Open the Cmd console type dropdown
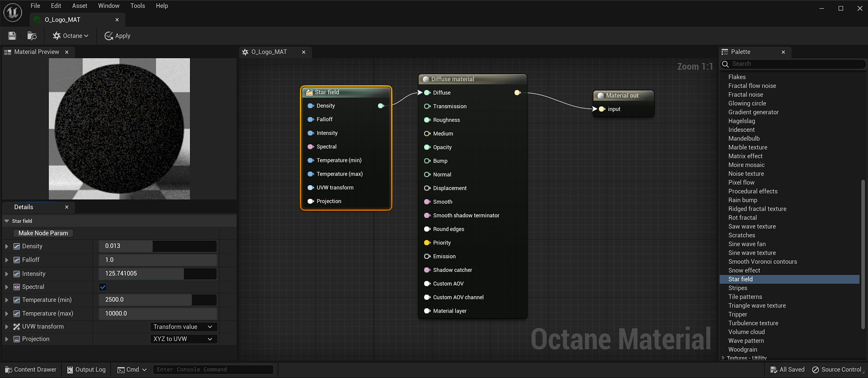868x378 pixels. [132, 370]
